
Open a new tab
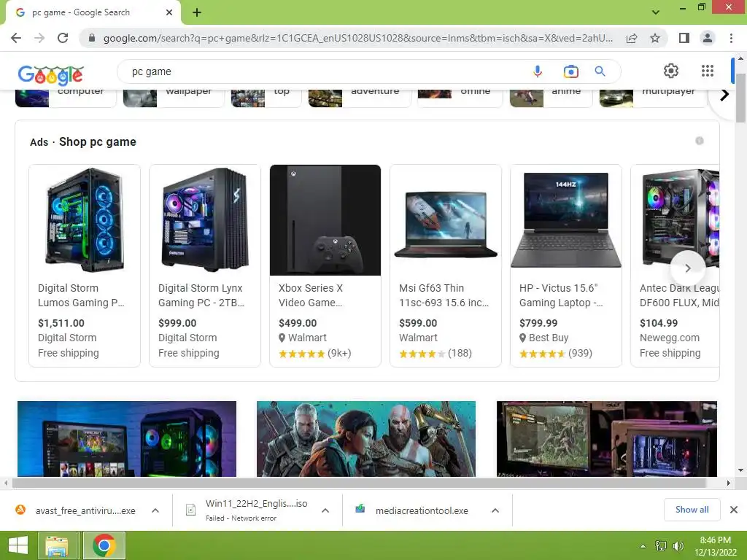pyautogui.click(x=197, y=12)
